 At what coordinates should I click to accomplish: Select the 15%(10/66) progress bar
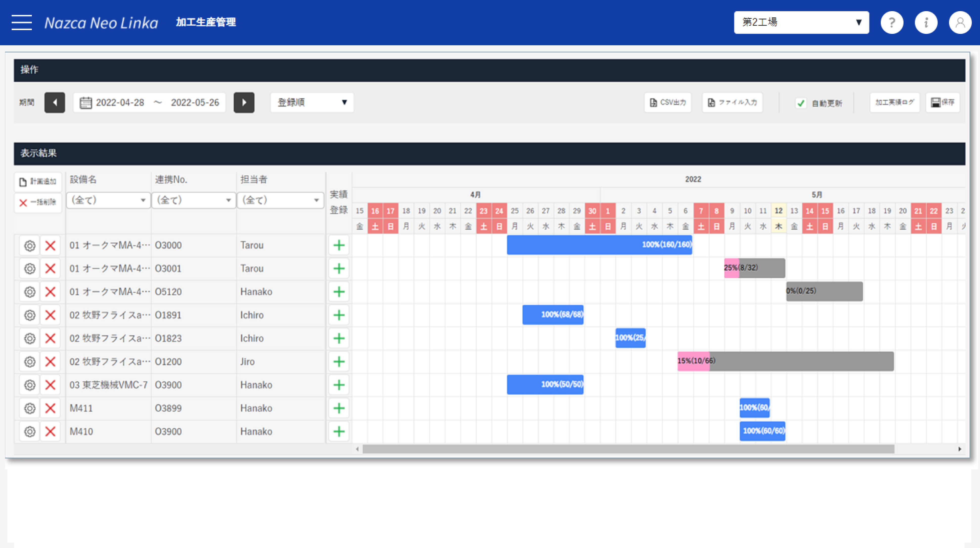(x=785, y=361)
